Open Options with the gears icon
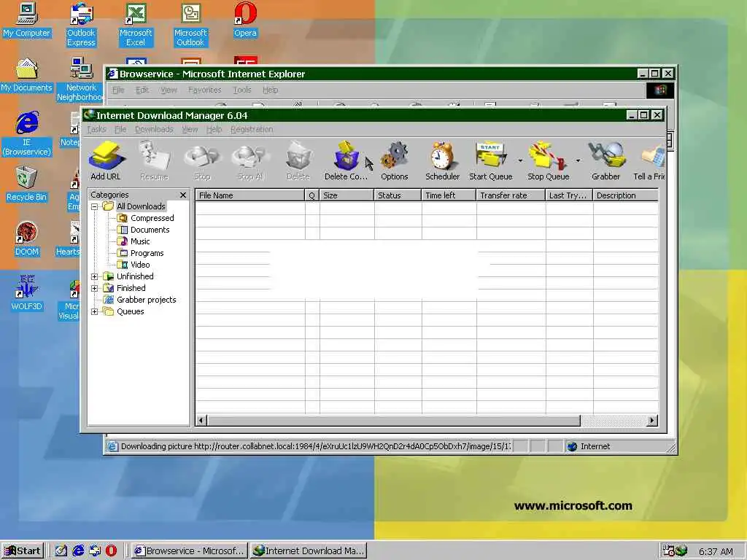This screenshot has width=747, height=560. pos(395,161)
